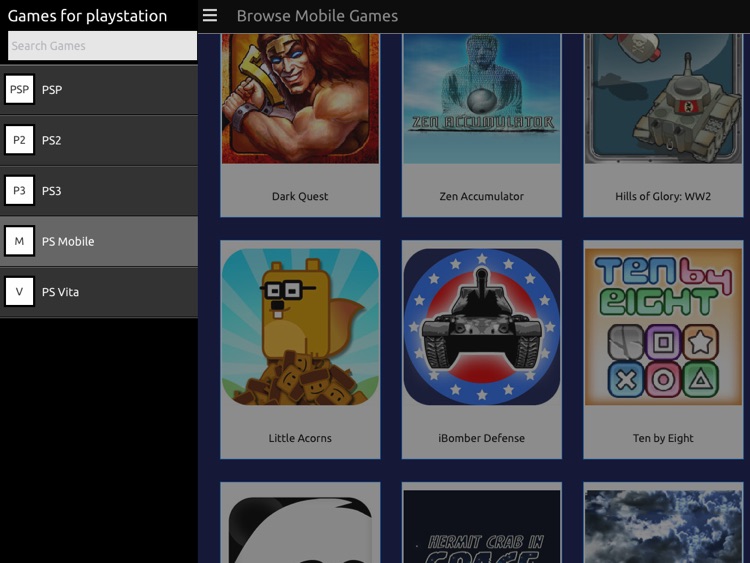Open the black and white face game icon

pyautogui.click(x=300, y=530)
